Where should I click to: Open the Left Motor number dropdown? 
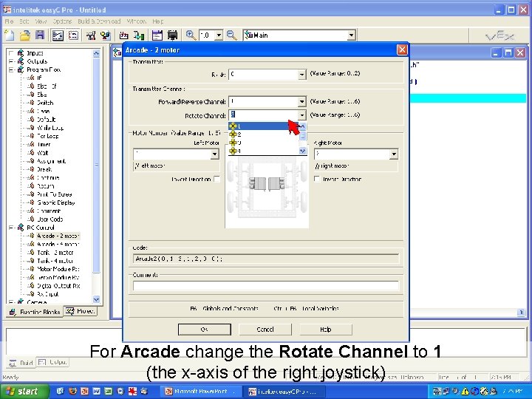pos(214,154)
